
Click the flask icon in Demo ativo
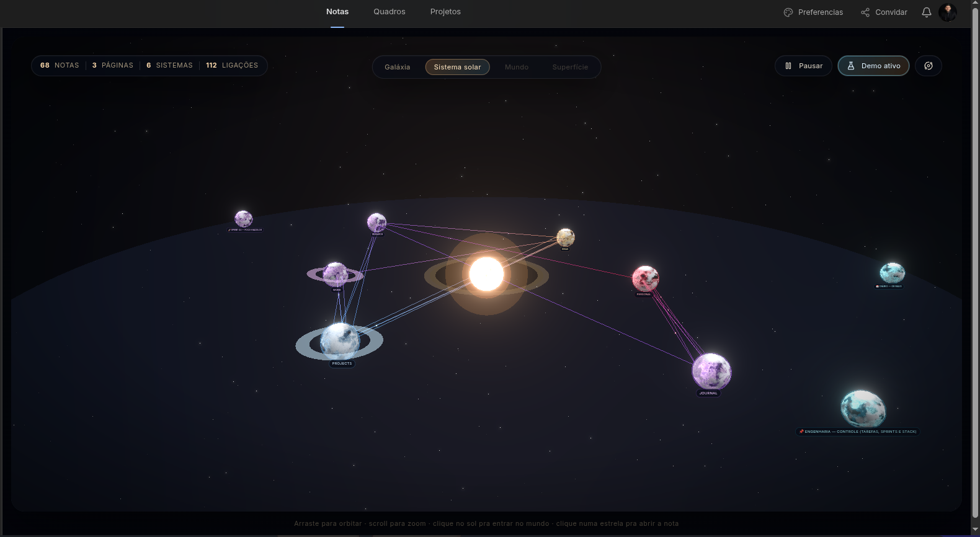point(851,66)
